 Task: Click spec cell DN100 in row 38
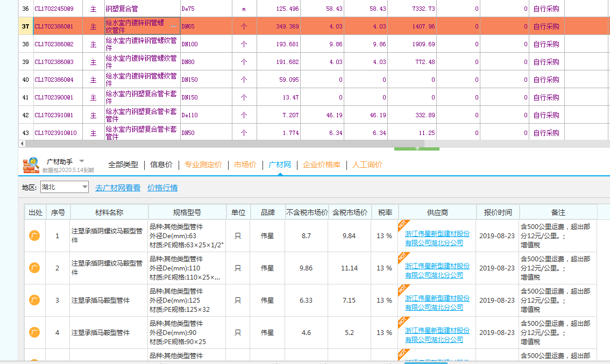click(206, 44)
